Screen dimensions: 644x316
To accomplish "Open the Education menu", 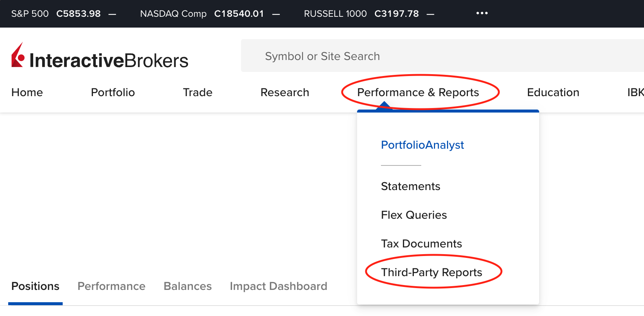I will [x=553, y=92].
